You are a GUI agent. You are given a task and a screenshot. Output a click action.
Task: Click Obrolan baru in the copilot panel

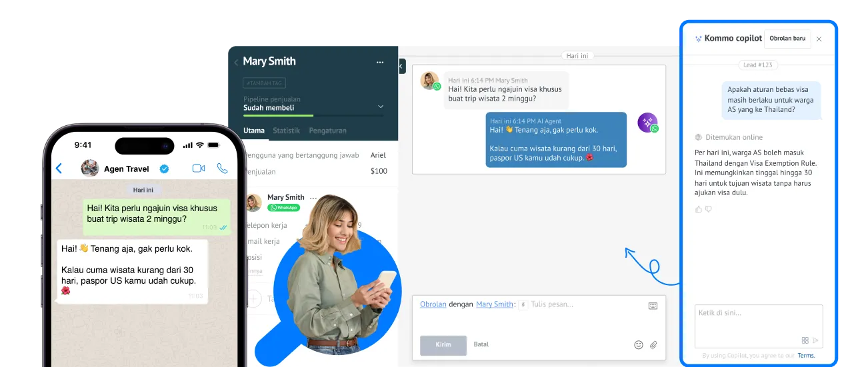(787, 39)
